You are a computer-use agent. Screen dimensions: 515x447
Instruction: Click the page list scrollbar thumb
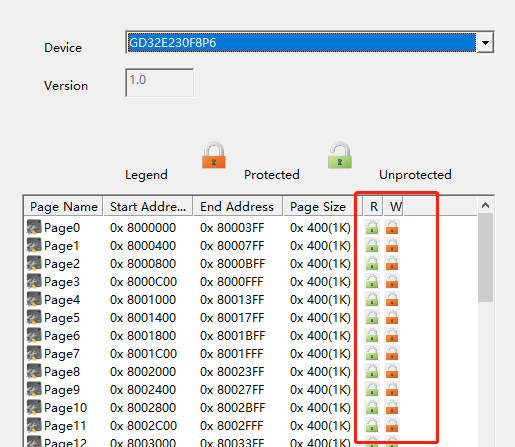485,258
